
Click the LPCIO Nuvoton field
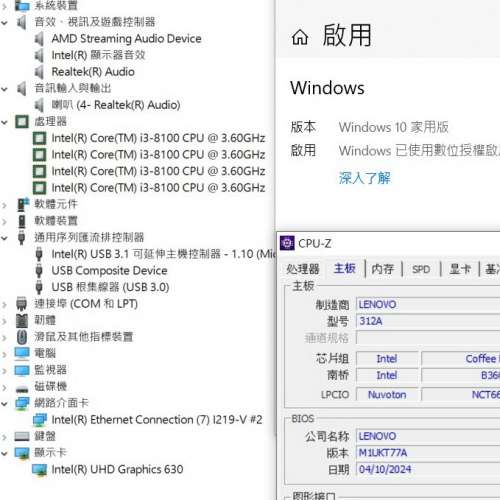point(387,395)
